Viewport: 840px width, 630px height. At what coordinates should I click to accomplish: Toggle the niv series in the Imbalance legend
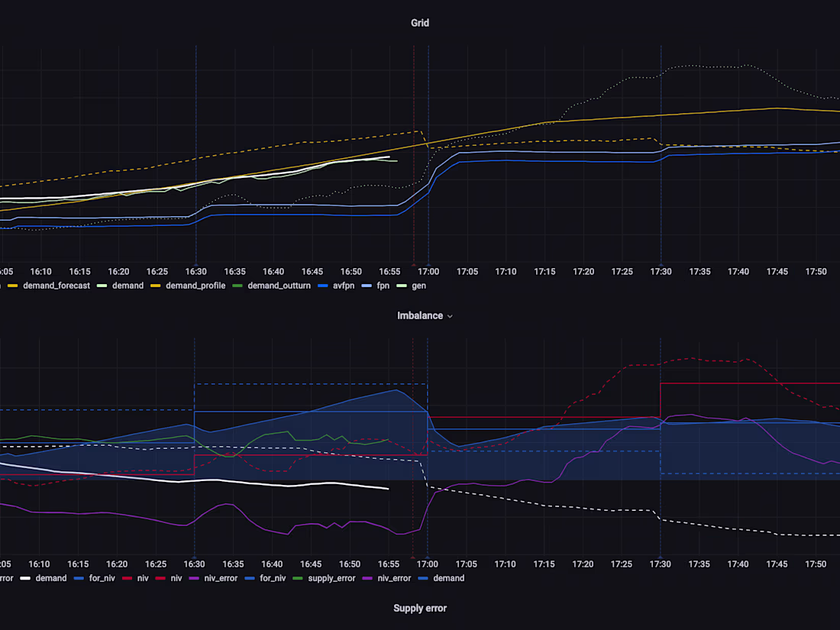[141, 578]
